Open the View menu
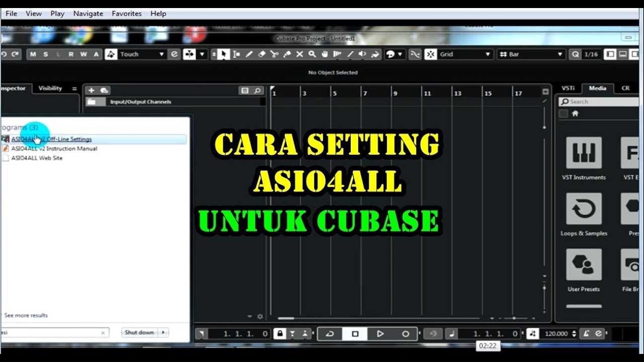 coord(34,14)
